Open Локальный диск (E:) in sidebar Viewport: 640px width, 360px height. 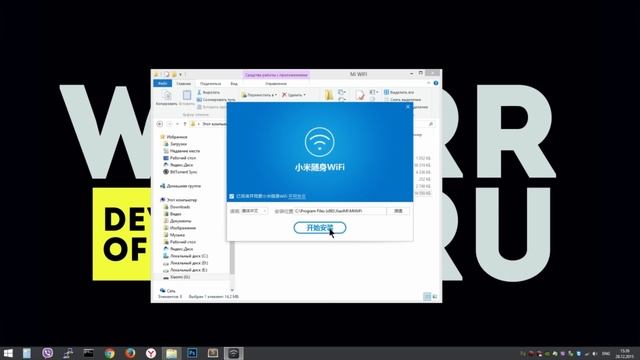[x=185, y=270]
